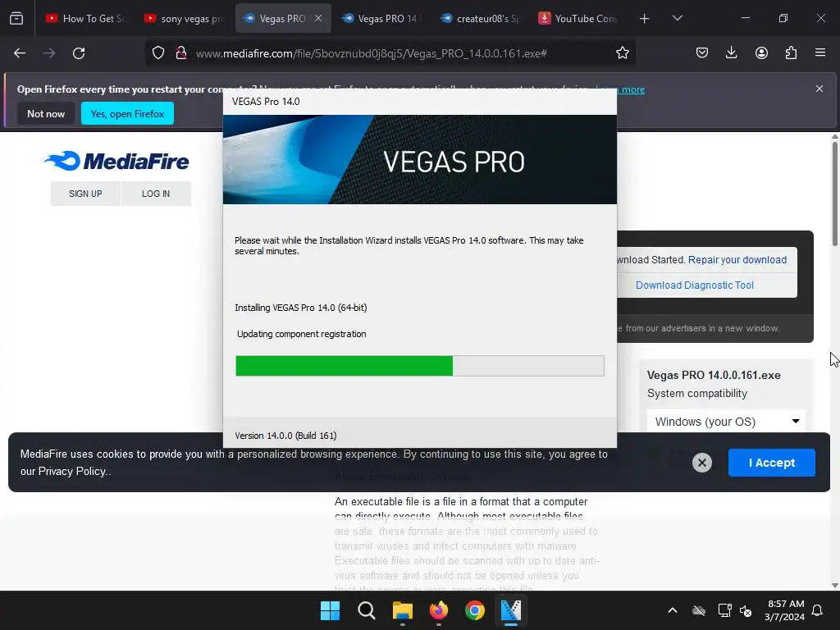
Task: Dismiss the cookie banner with X icon
Action: pyautogui.click(x=702, y=463)
